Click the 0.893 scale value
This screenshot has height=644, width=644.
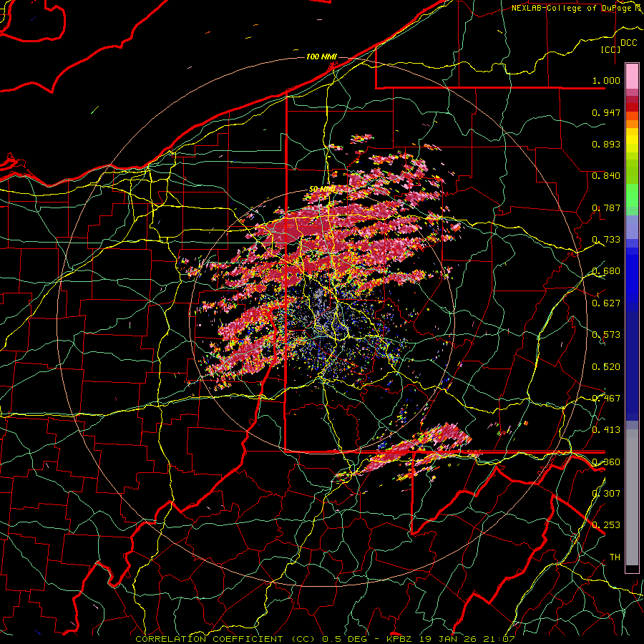pyautogui.click(x=606, y=144)
